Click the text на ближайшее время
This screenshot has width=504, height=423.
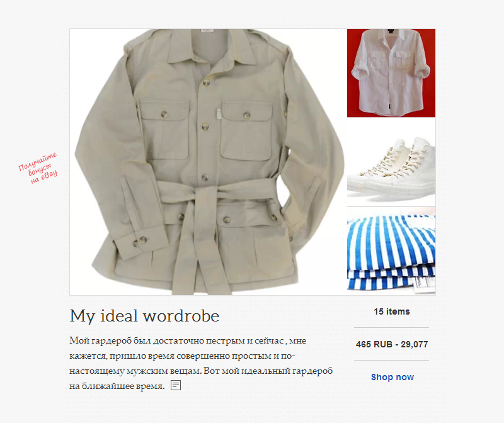[117, 386]
